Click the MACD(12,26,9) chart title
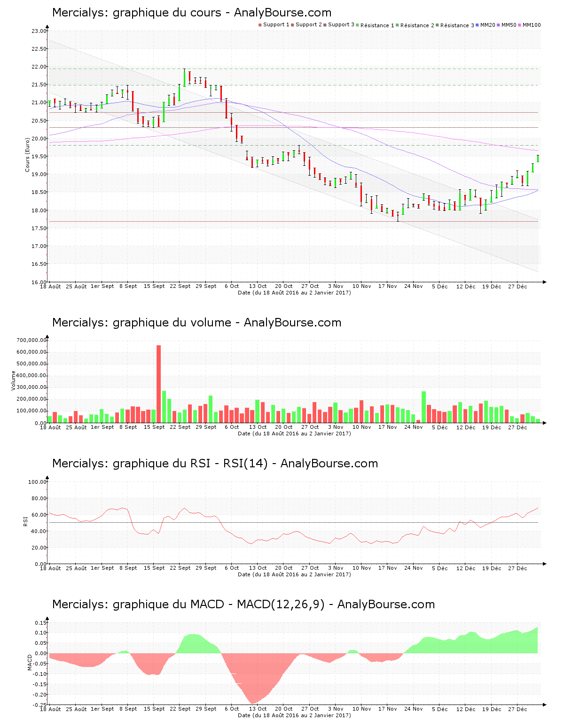 243,604
